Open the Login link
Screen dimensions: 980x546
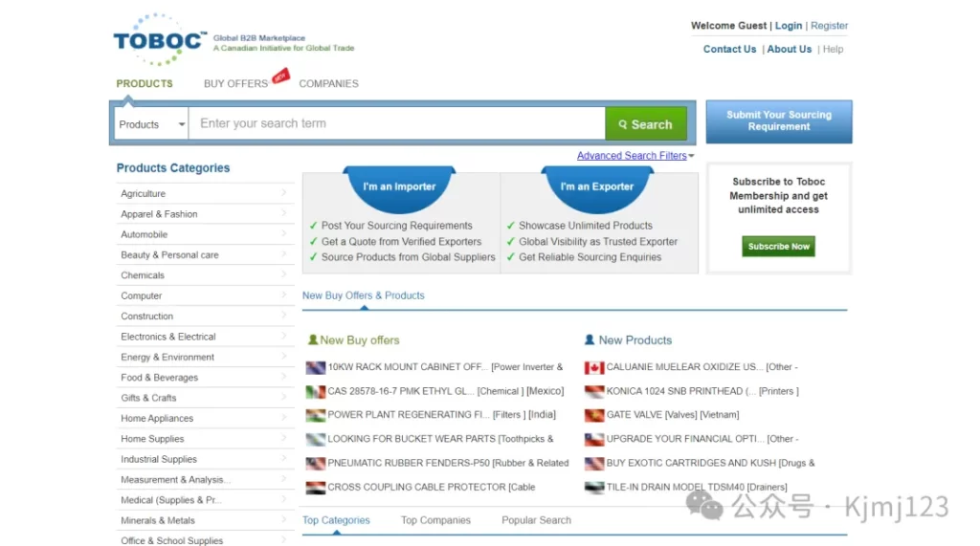click(789, 26)
